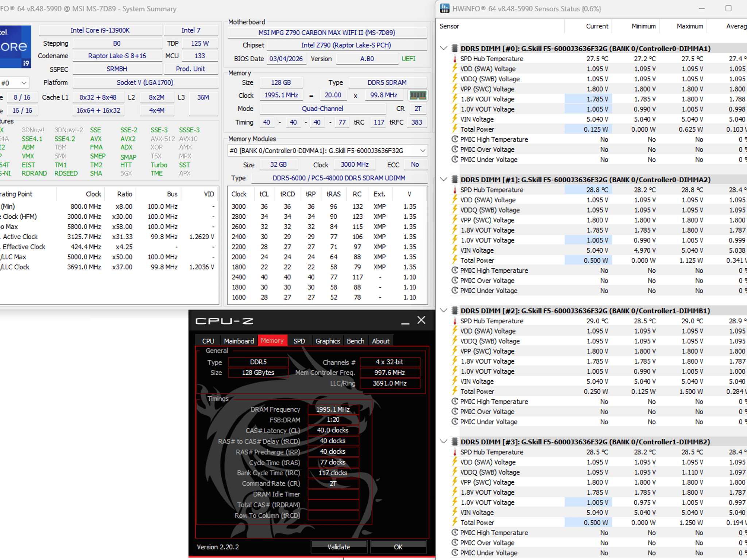Click the OK button in CPU-Z
The image size is (747, 560).
398,547
